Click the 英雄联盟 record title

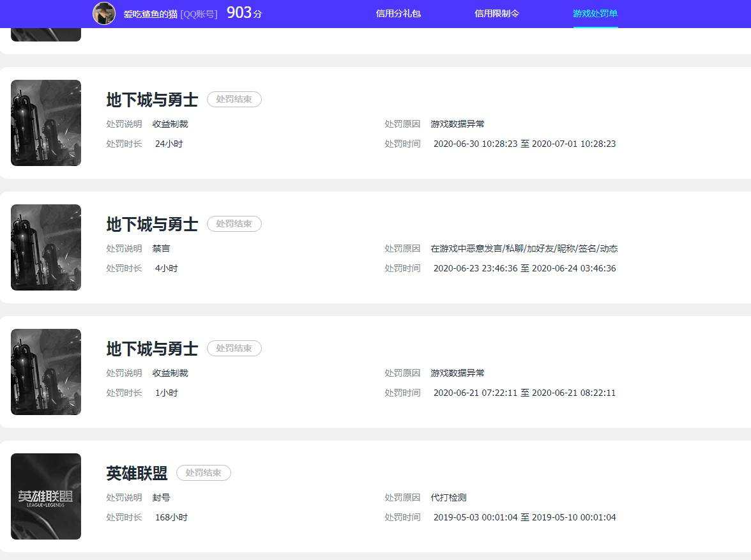137,473
